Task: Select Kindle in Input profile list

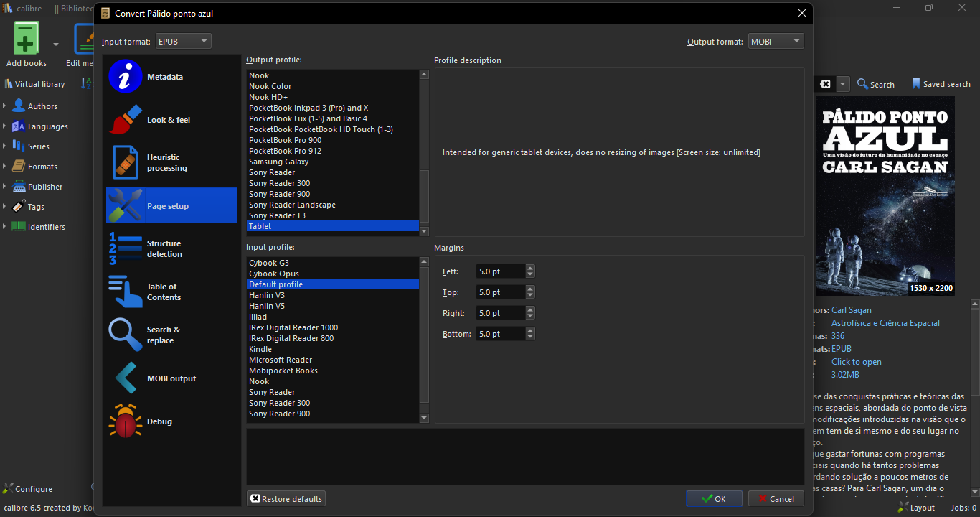Action: (333, 349)
